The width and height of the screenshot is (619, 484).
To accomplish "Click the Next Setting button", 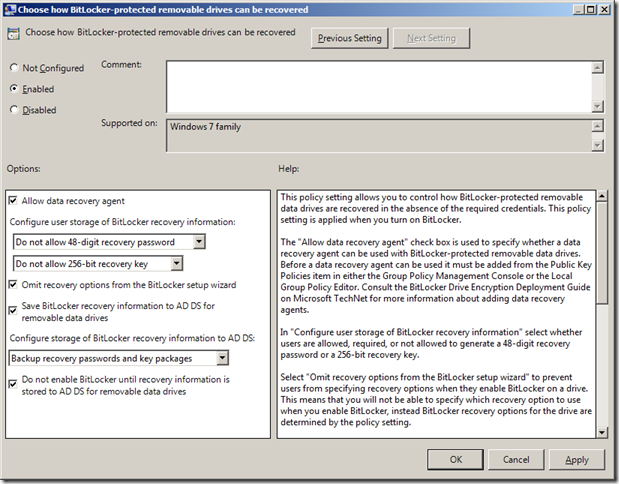I will (430, 38).
